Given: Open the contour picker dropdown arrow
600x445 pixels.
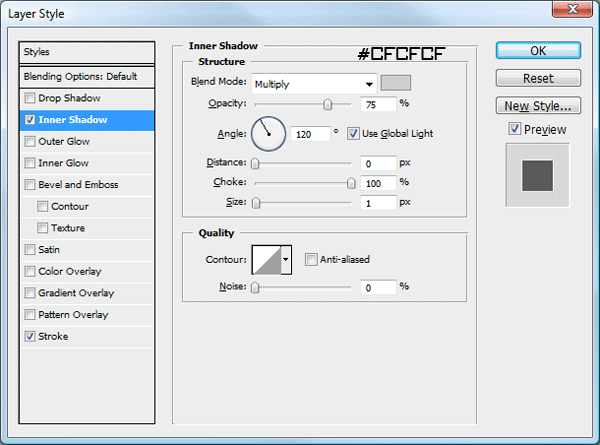Looking at the screenshot, I should point(286,260).
